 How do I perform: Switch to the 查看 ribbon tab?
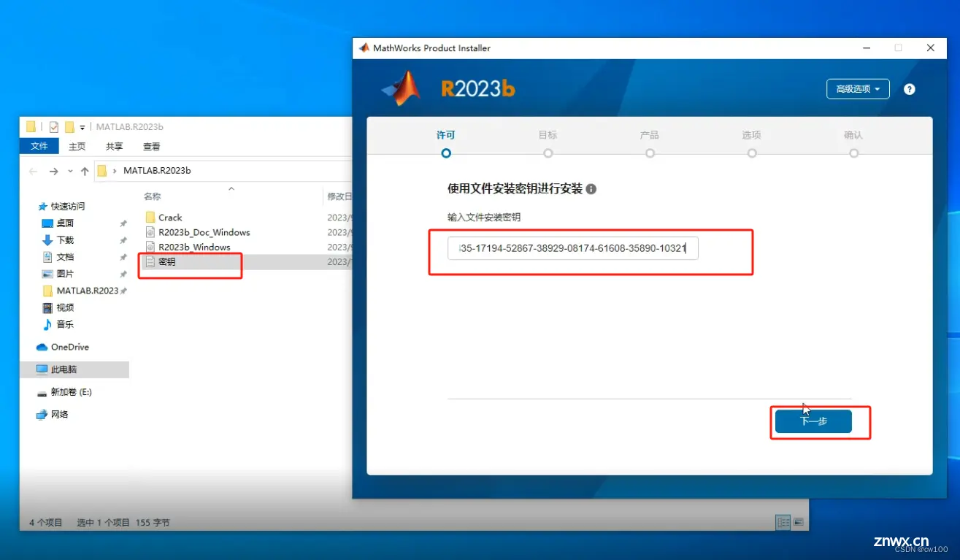click(x=152, y=147)
